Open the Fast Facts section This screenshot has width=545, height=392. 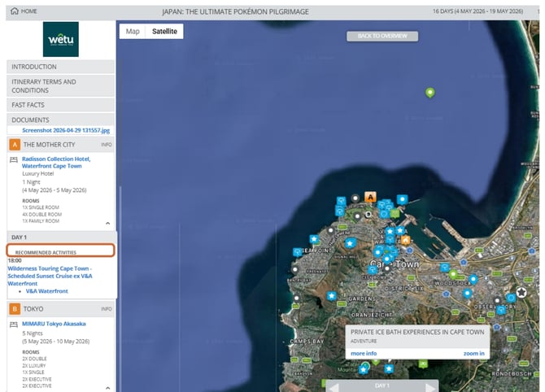click(60, 105)
